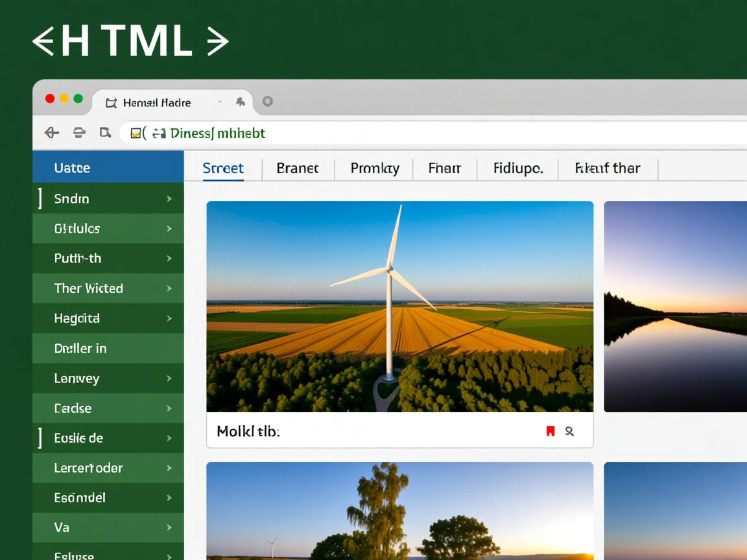
Task: Click the site badge icon inside address bar
Action: 136,134
